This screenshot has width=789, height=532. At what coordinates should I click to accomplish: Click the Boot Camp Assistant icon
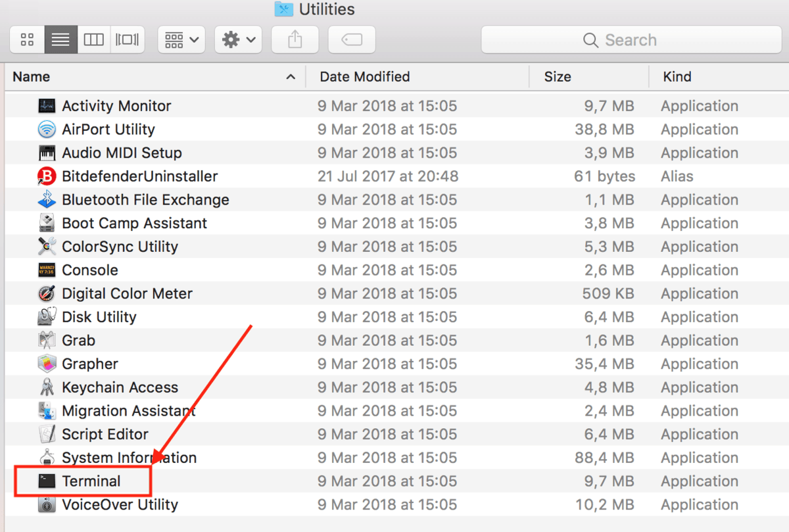click(x=47, y=224)
